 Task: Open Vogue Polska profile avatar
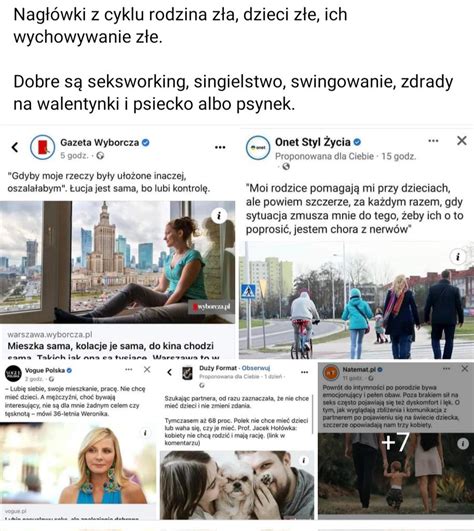(x=13, y=374)
